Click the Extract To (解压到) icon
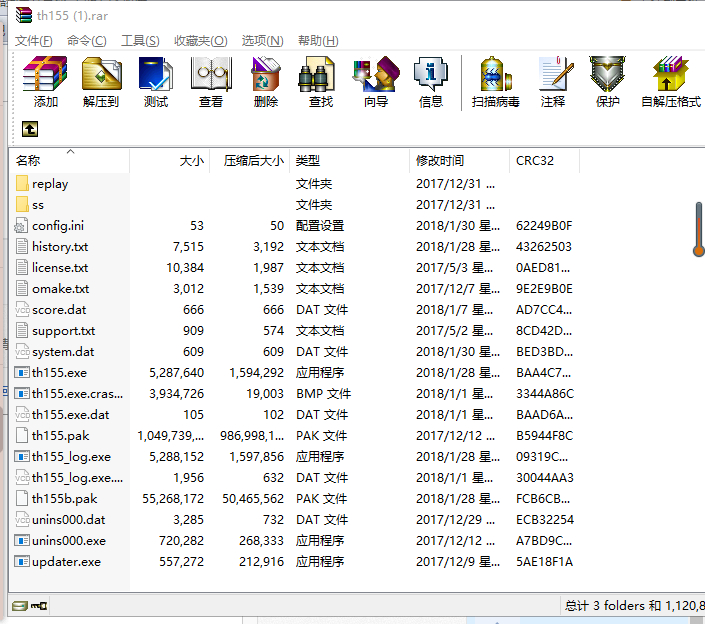Viewport: 705px width, 624px height. [x=101, y=82]
